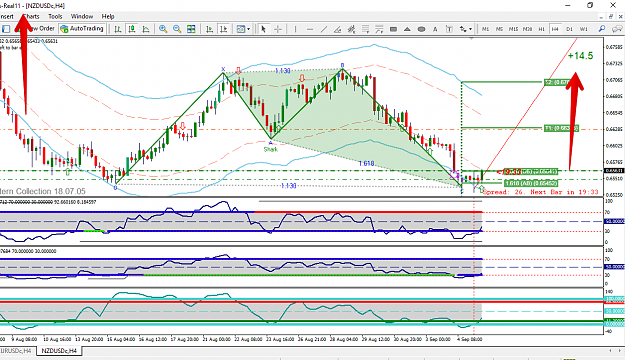Tile chart windows with grid icon
This screenshot has width=625, height=360.
(191, 29)
